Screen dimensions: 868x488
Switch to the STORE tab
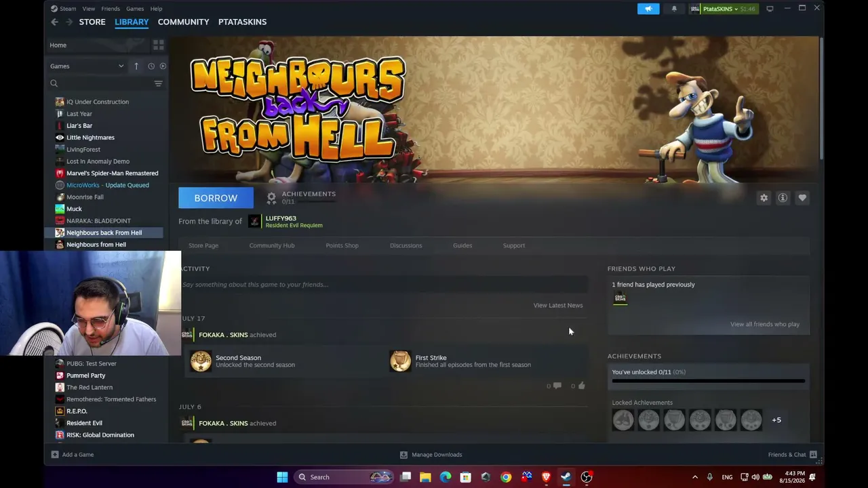pos(92,22)
